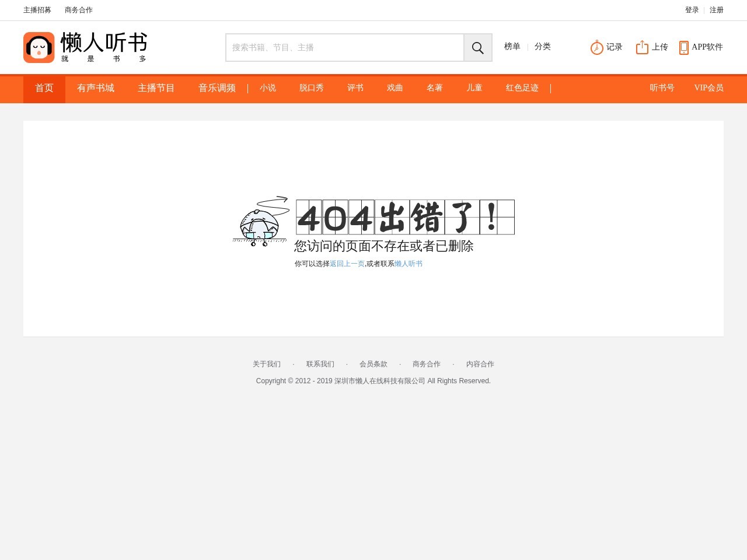The height and width of the screenshot is (560, 747).
Task: Choose 名著 in nav bar
Action: coord(435,88)
